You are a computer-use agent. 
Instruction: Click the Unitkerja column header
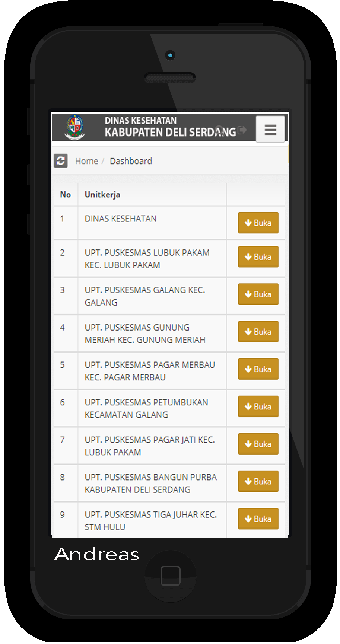pyautogui.click(x=102, y=195)
